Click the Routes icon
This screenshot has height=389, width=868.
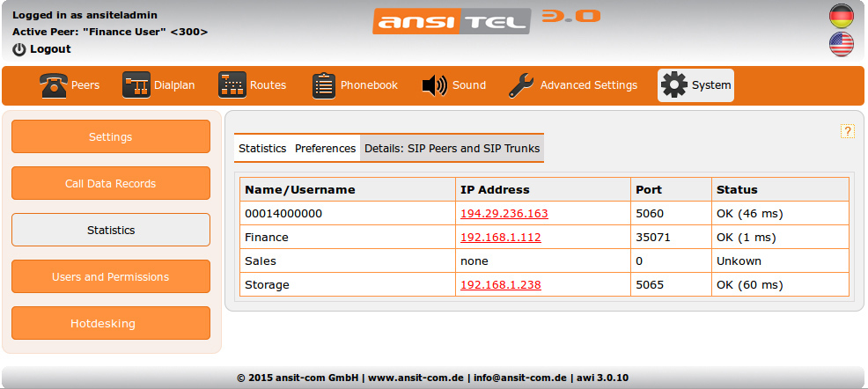point(232,85)
